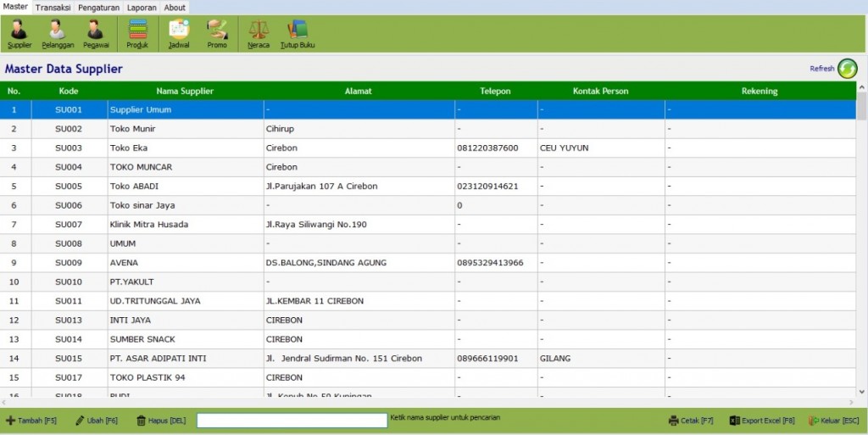The height and width of the screenshot is (435, 868).
Task: Click the Tambah [F5] button
Action: [31, 421]
